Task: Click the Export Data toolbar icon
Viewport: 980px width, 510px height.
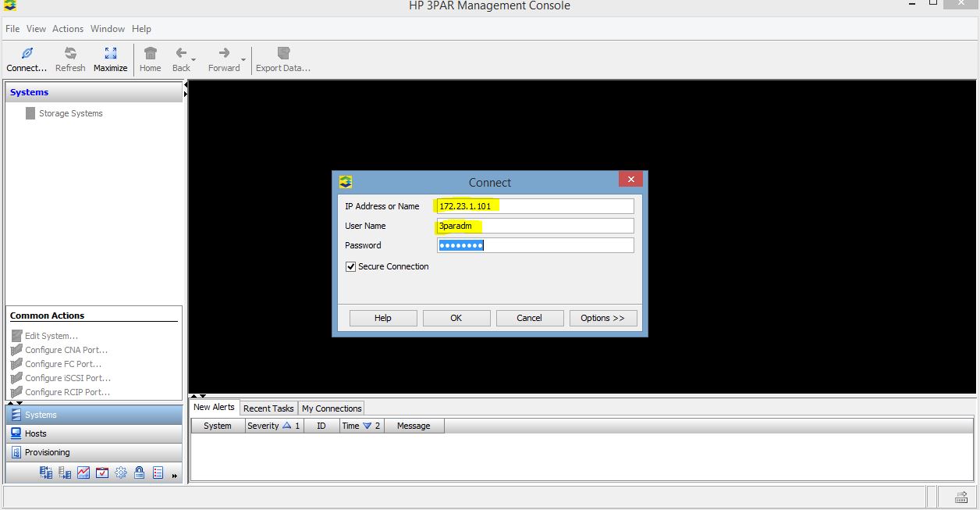Action: (x=282, y=59)
